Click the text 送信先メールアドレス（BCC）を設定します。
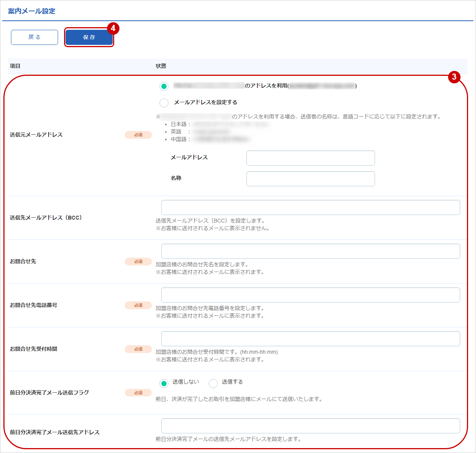476x453 pixels. pos(210,221)
